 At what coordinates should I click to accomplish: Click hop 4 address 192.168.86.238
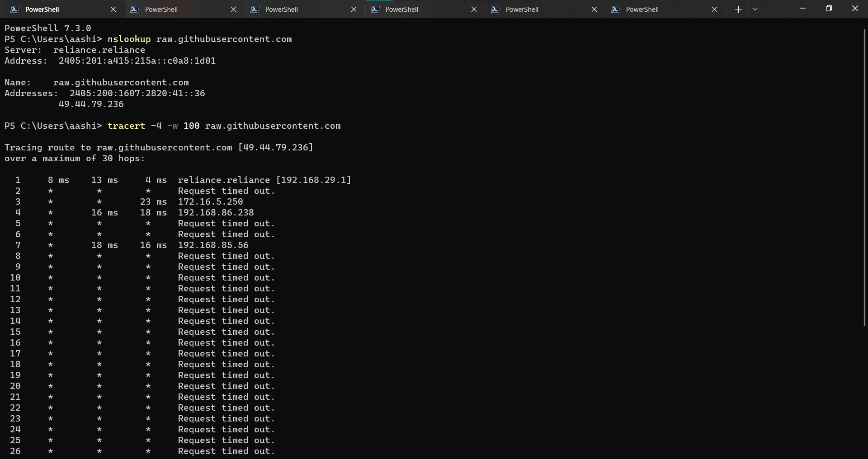click(x=216, y=212)
